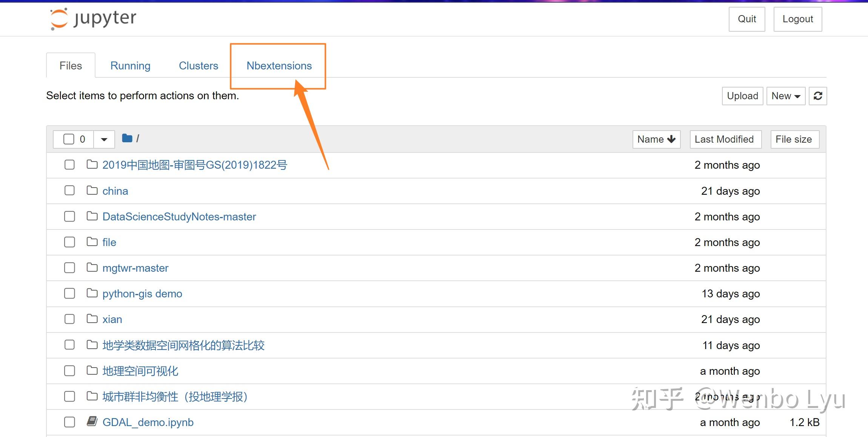Image resolution: width=868 pixels, height=437 pixels.
Task: Open the Running tab
Action: pyautogui.click(x=130, y=66)
